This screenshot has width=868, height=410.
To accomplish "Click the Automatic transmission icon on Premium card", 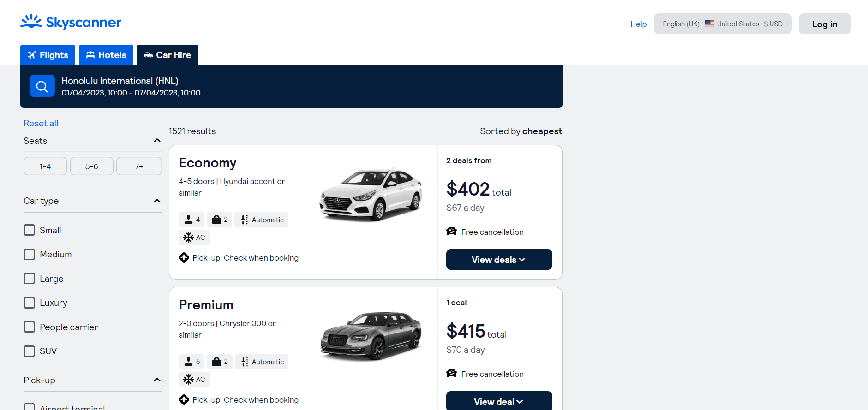I will click(x=244, y=362).
